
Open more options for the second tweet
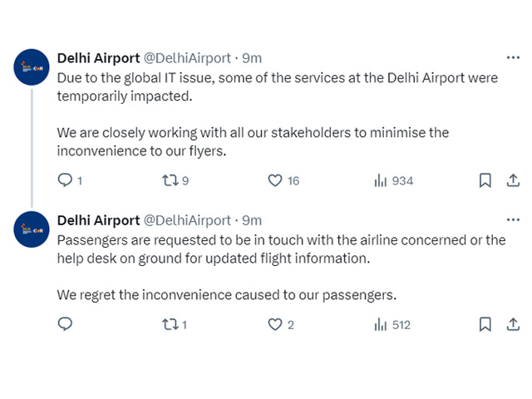513,219
